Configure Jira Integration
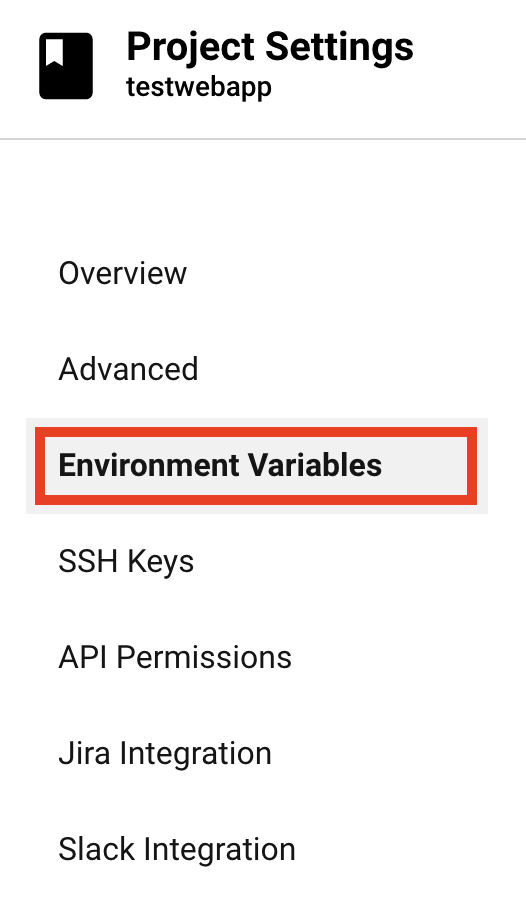The height and width of the screenshot is (922, 526). [x=165, y=754]
